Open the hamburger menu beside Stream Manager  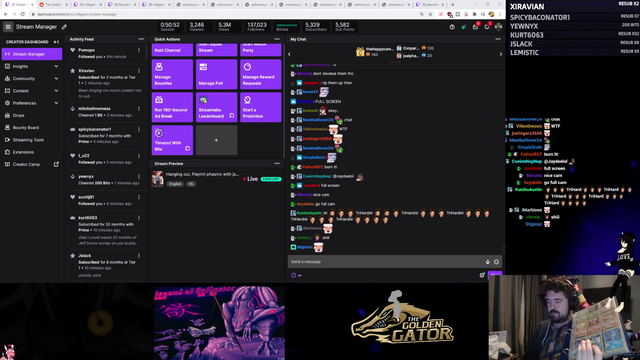[x=8, y=27]
